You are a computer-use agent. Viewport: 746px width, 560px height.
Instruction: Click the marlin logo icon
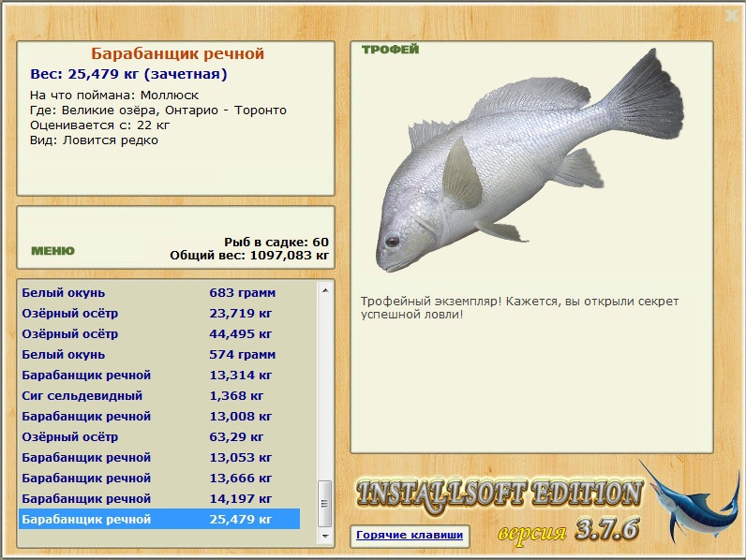(690, 504)
